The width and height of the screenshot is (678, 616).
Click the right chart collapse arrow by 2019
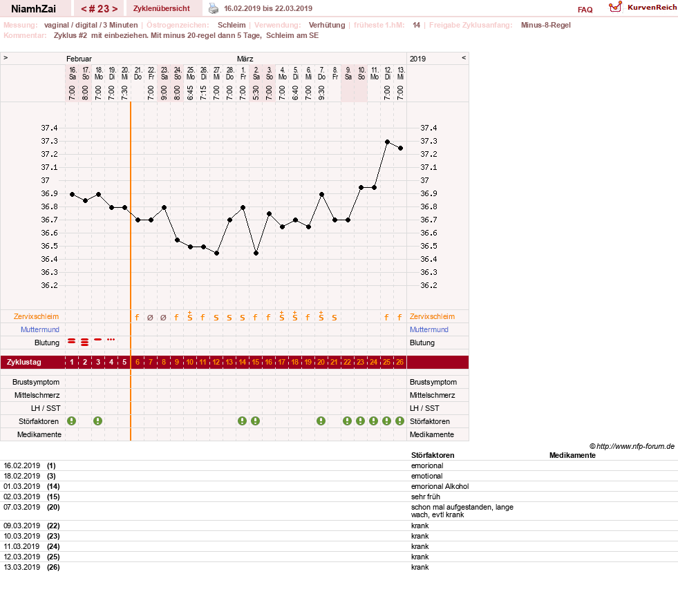click(464, 58)
